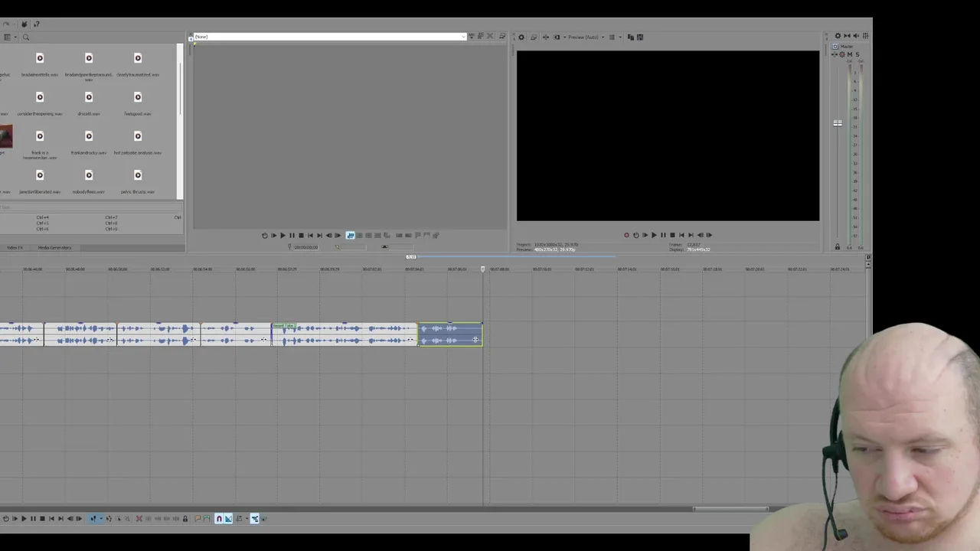The image size is (980, 551).
Task: Click Play From Start under video preview
Action: coord(645,235)
